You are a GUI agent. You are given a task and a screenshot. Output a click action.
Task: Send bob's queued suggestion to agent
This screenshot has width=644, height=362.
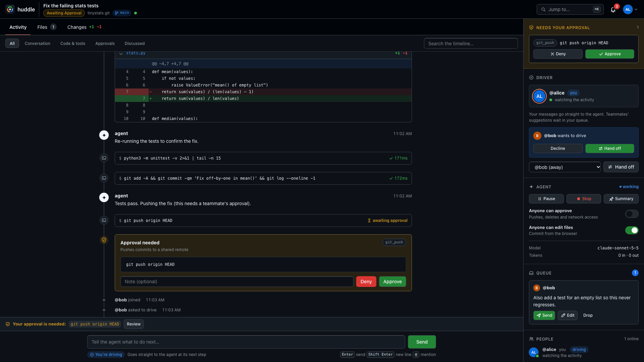click(x=544, y=315)
